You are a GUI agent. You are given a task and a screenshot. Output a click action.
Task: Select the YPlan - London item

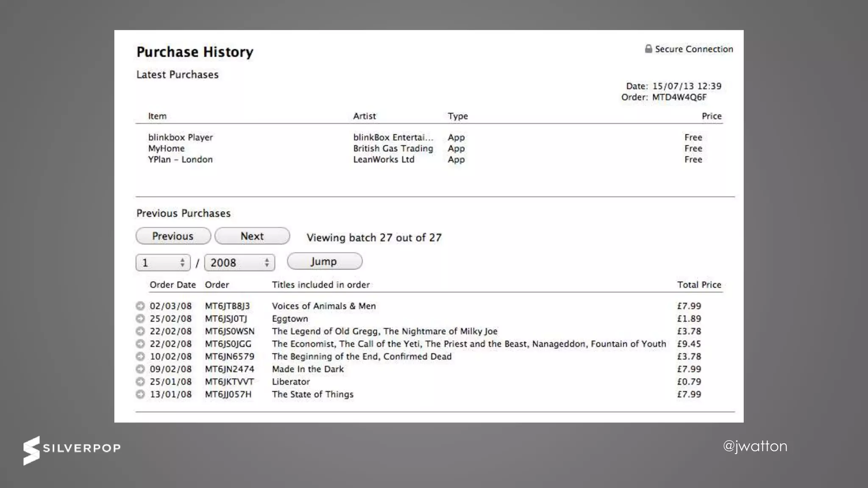(181, 160)
